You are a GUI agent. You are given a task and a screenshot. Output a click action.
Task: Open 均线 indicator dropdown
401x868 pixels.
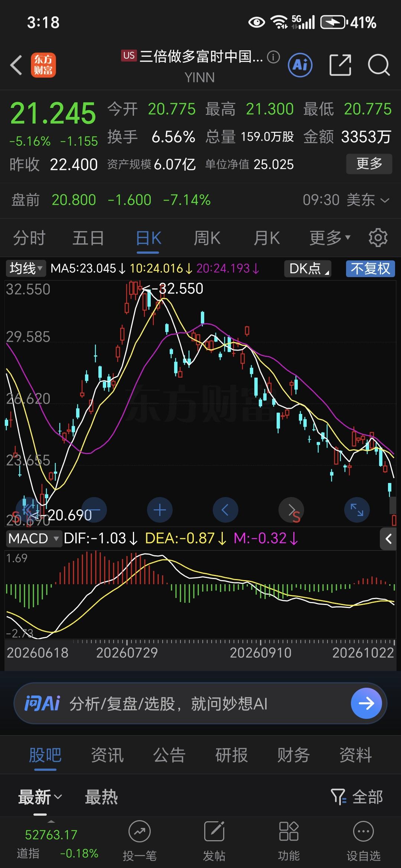point(26,268)
